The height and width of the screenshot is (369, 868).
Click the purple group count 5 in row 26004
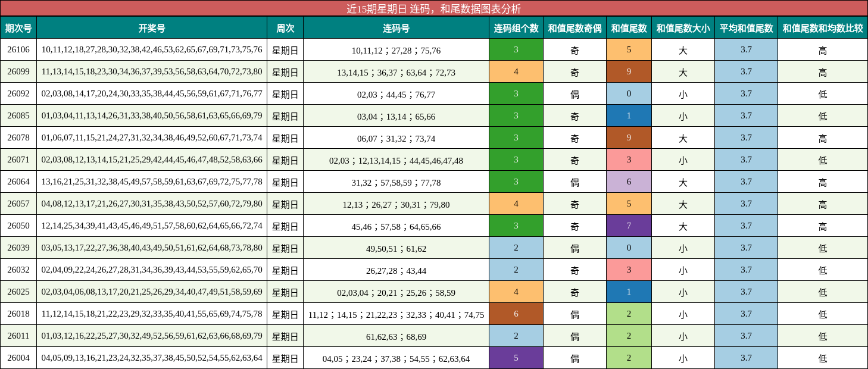pos(516,358)
